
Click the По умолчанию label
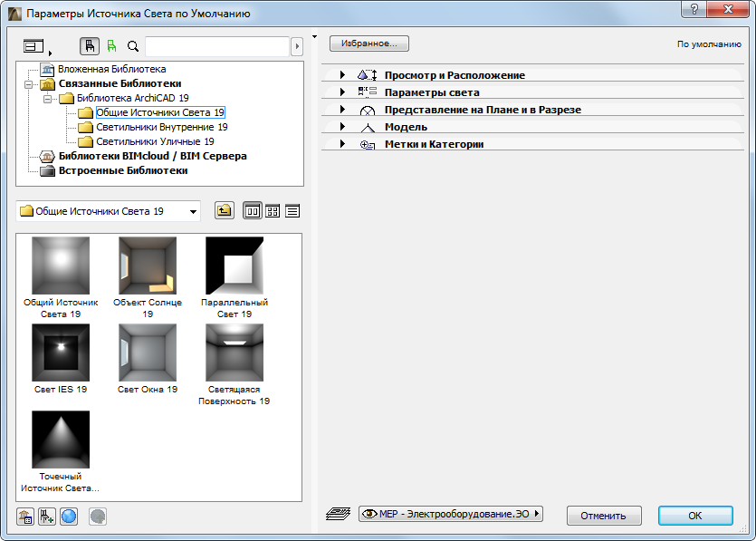(x=709, y=43)
